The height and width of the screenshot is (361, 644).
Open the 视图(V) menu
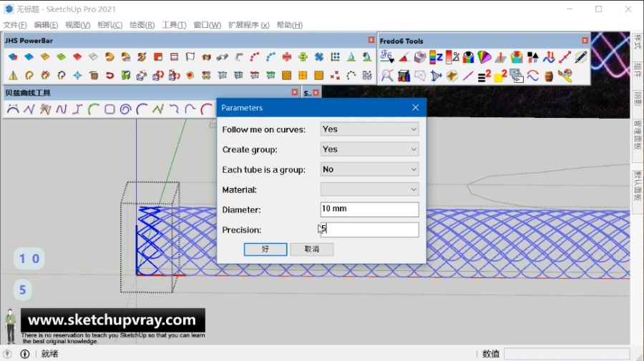pyautogui.click(x=77, y=25)
